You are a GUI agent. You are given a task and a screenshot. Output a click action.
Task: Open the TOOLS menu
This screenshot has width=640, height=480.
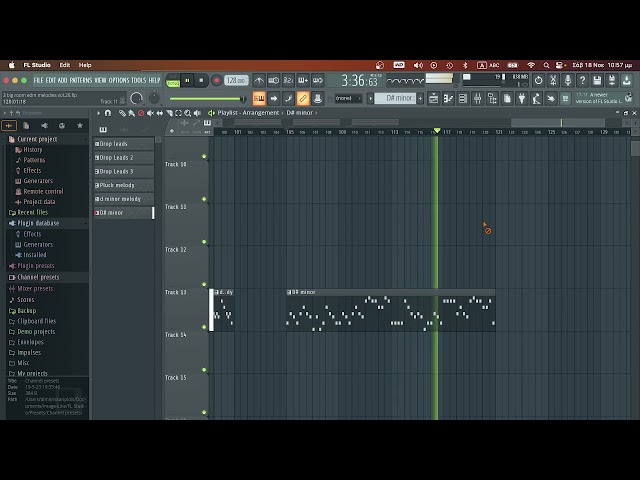(x=138, y=80)
